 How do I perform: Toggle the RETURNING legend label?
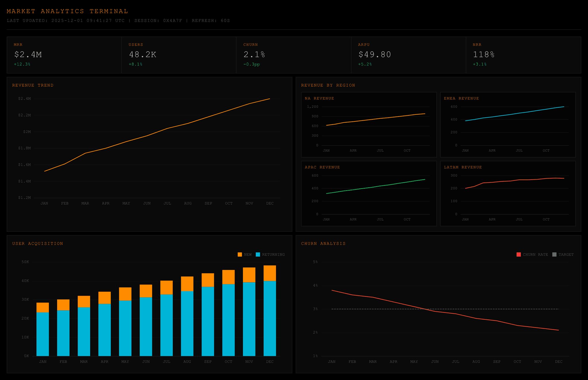[x=273, y=255]
